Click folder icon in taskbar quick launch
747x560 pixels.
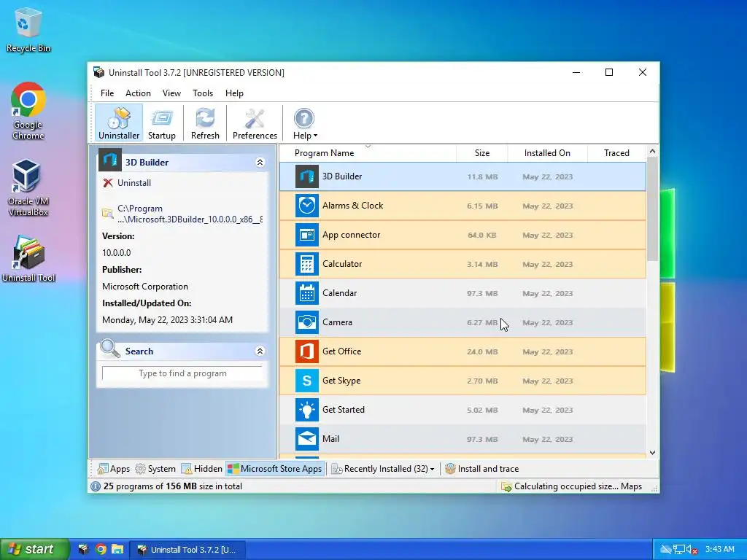[x=117, y=550]
